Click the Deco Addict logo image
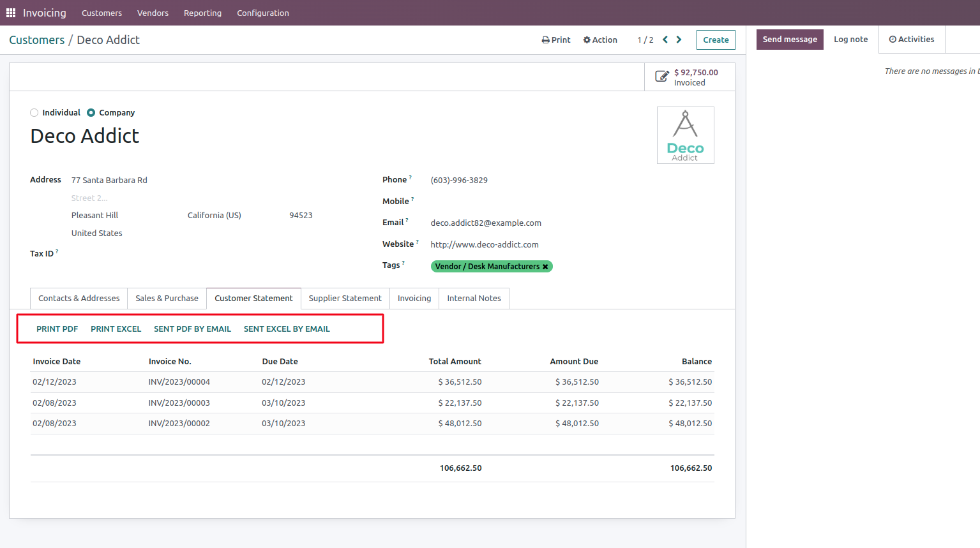This screenshot has width=980, height=548. pos(685,135)
